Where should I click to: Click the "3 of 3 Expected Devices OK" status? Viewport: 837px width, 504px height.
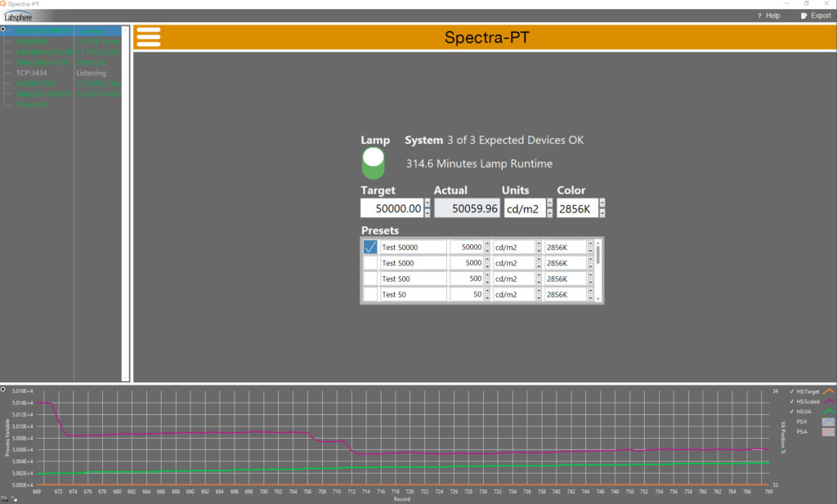click(x=515, y=140)
